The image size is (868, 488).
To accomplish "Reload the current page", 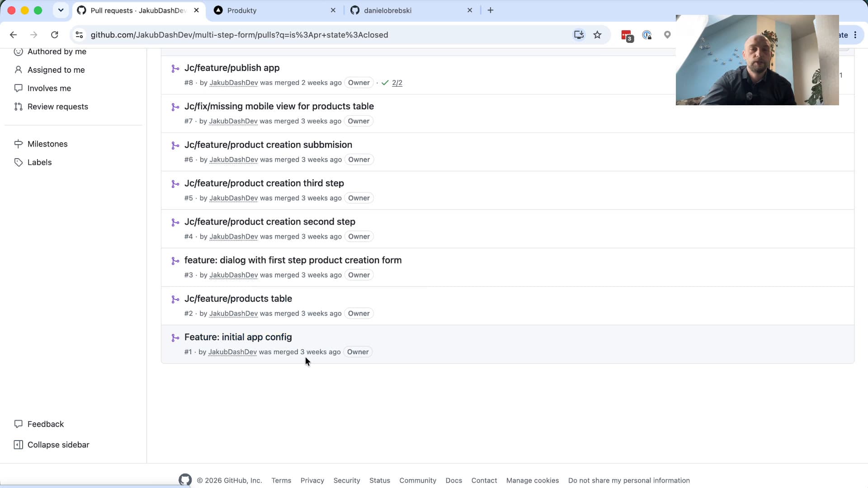I will pyautogui.click(x=55, y=35).
